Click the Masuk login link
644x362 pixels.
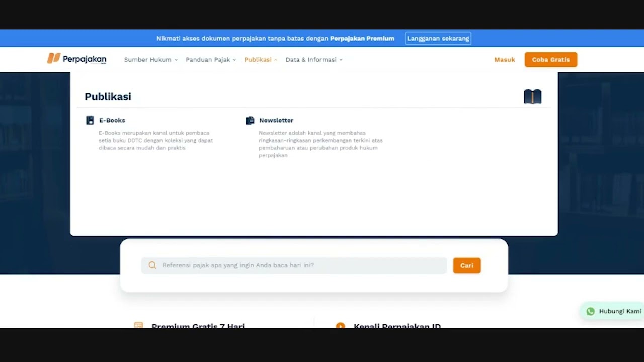click(505, 60)
